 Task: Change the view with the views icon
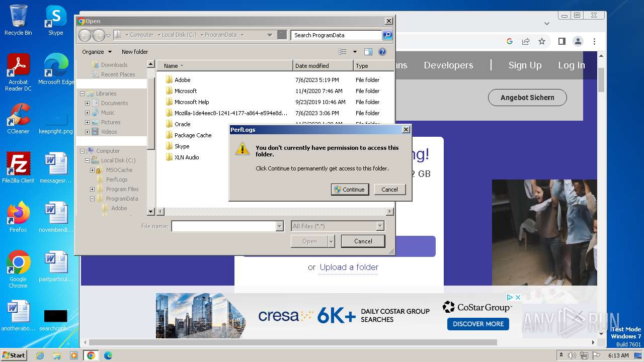(x=343, y=52)
